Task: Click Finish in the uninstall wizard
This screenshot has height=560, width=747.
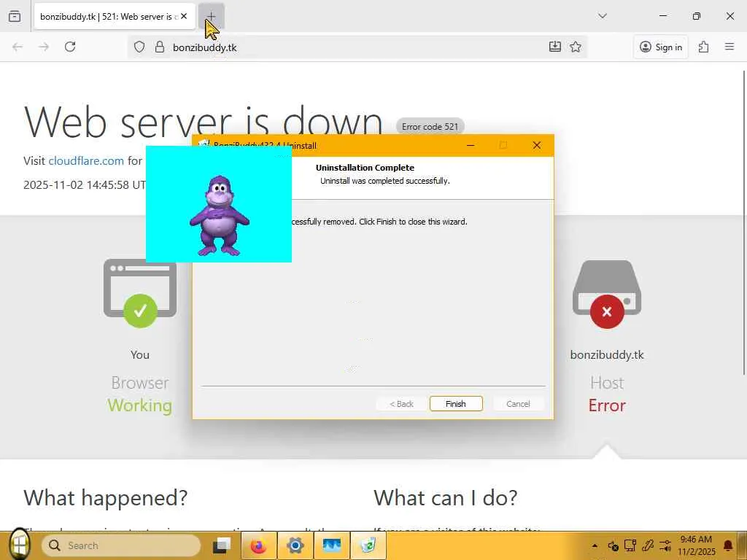Action: click(x=456, y=404)
